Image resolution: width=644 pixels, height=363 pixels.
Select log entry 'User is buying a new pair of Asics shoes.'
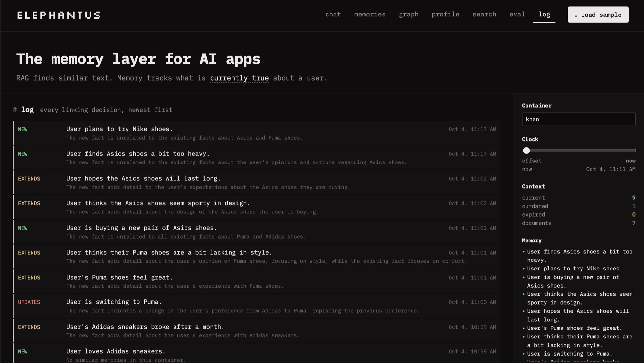click(257, 232)
